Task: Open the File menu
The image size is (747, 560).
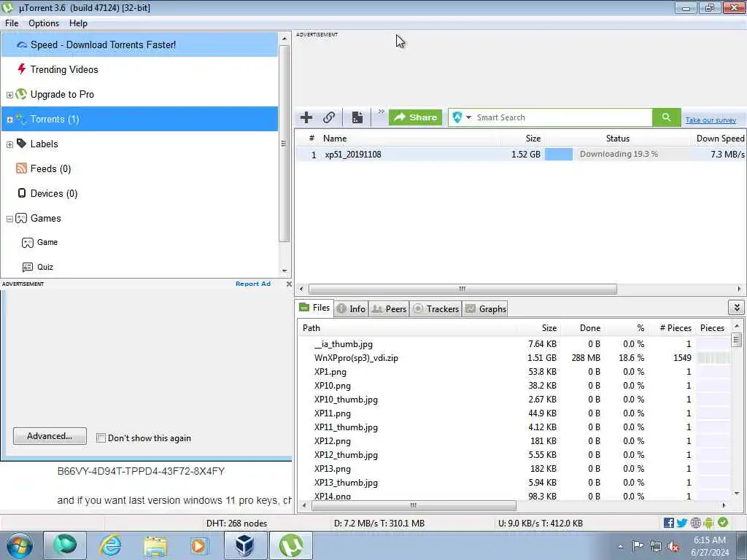Action: 12,23
